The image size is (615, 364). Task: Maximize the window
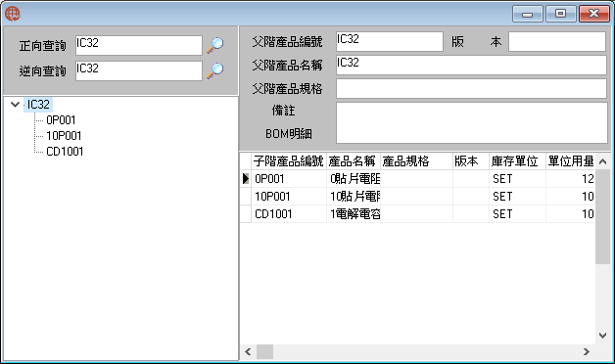click(561, 14)
